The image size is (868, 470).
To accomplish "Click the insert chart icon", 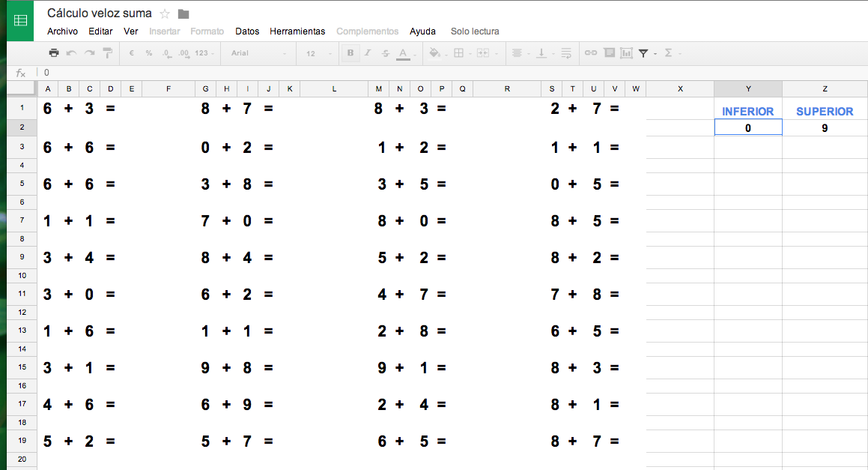I will pyautogui.click(x=626, y=53).
